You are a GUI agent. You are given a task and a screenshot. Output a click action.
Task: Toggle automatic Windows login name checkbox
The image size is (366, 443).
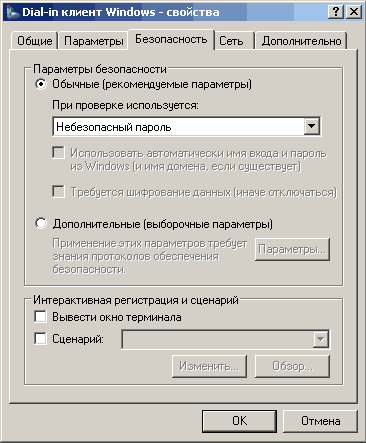[59, 153]
